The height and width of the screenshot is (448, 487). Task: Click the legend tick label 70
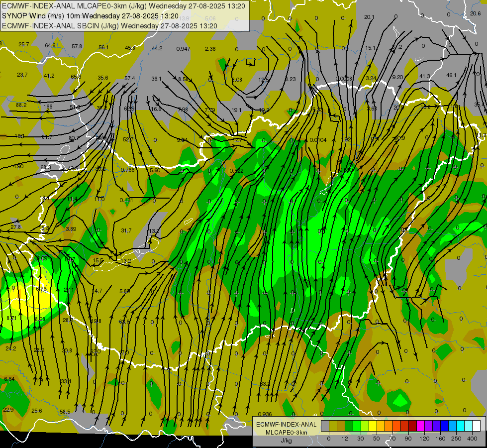[392, 439]
